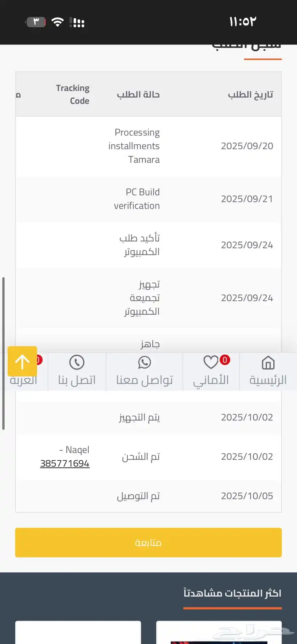Select the تاريخ الطلب order date header

pos(249,94)
